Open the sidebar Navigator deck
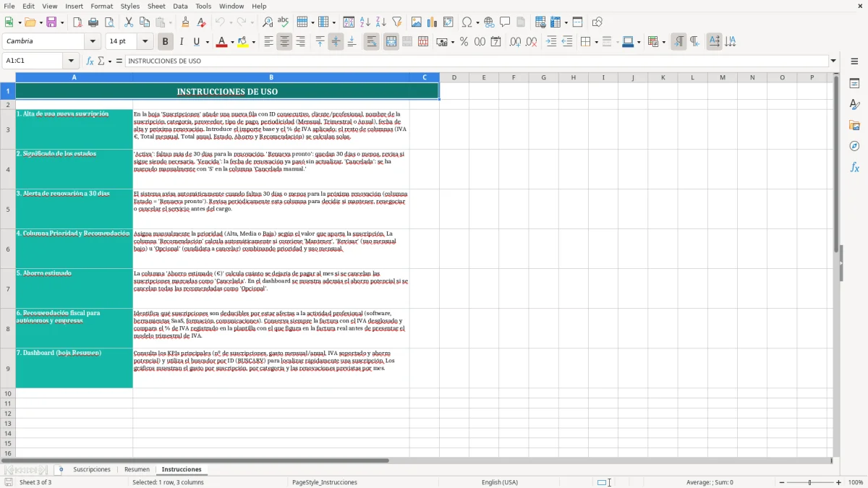 click(854, 147)
